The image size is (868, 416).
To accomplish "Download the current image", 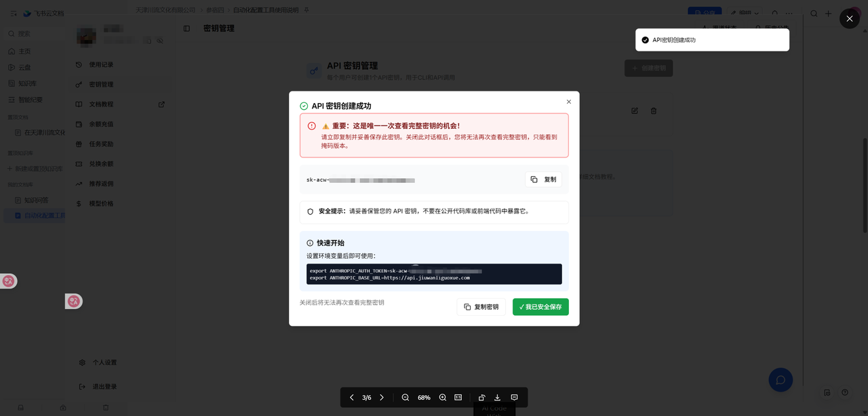I will 497,398.
